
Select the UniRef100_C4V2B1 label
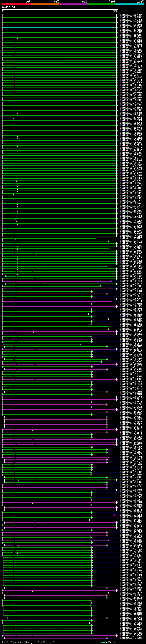pyautogui.click(x=131, y=623)
